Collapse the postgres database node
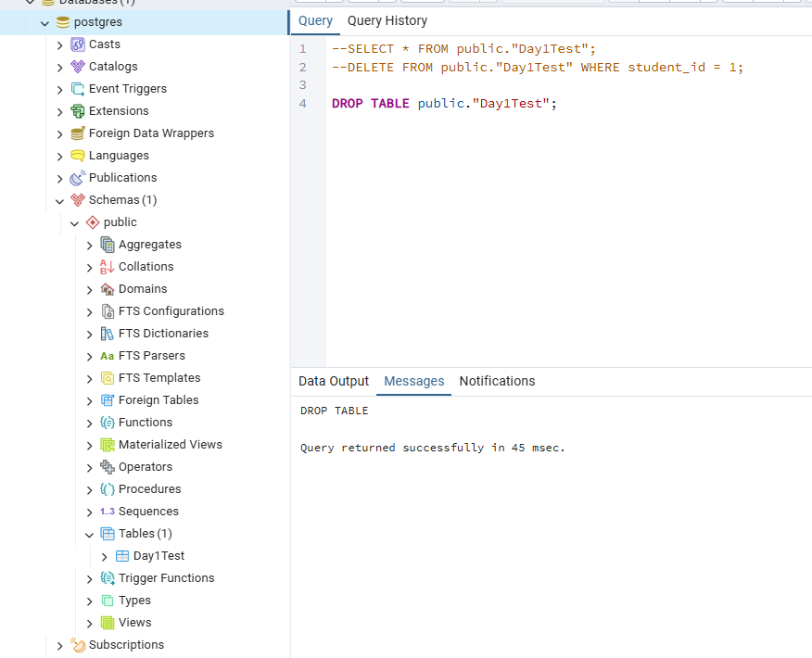This screenshot has height=658, width=812. coord(45,23)
